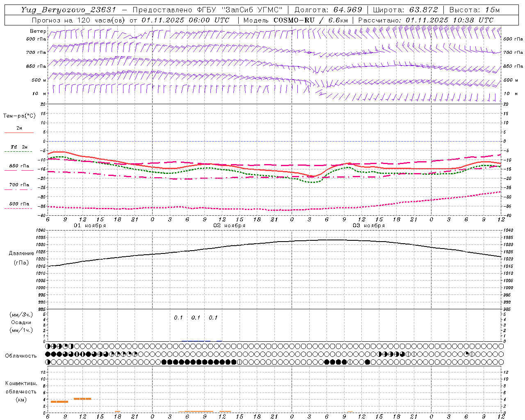Screen dimensions: 525x420
Task: Click the orange convective bar at the 4 km level
Action: 82,399
